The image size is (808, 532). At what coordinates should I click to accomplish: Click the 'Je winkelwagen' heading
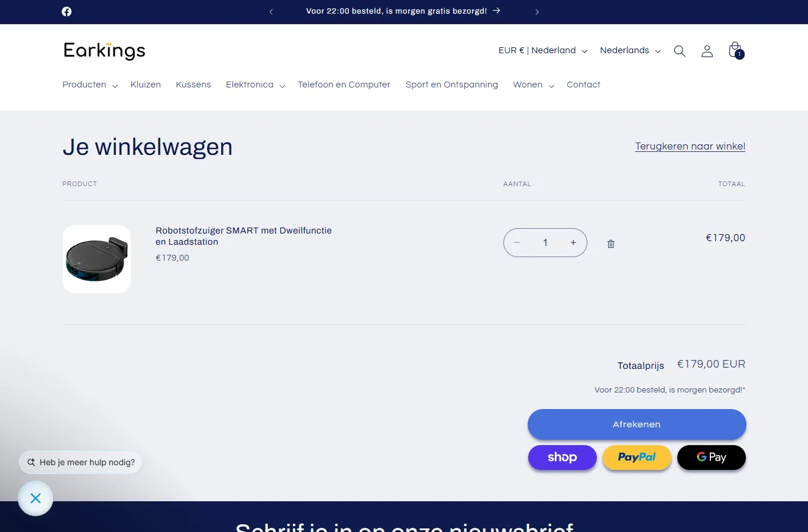pyautogui.click(x=148, y=147)
